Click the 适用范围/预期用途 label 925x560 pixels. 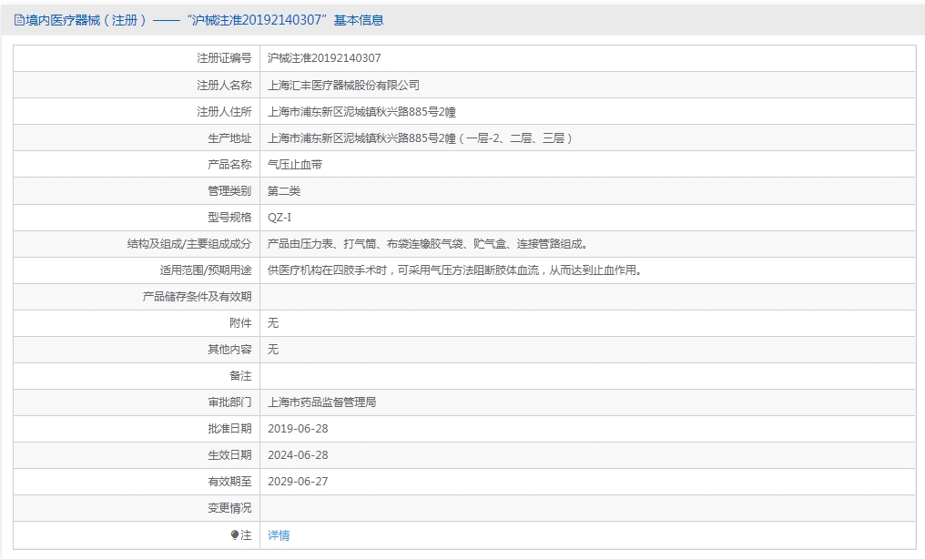click(x=205, y=270)
